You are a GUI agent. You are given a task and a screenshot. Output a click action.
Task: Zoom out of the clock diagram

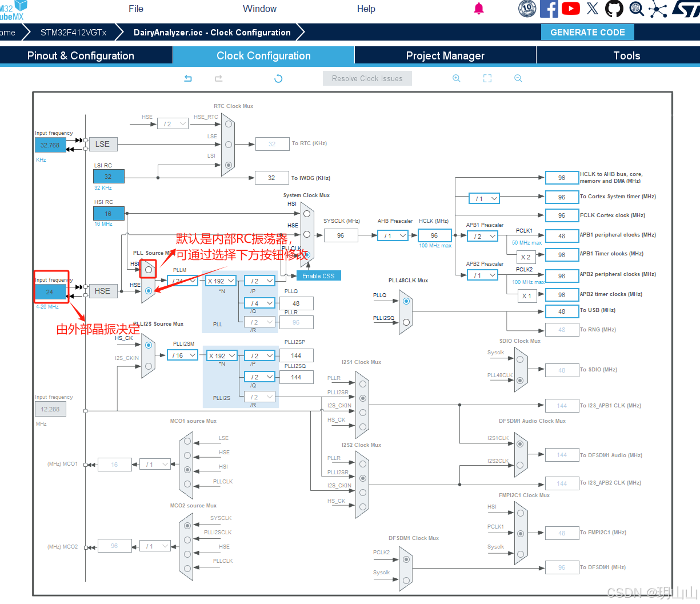tap(518, 78)
